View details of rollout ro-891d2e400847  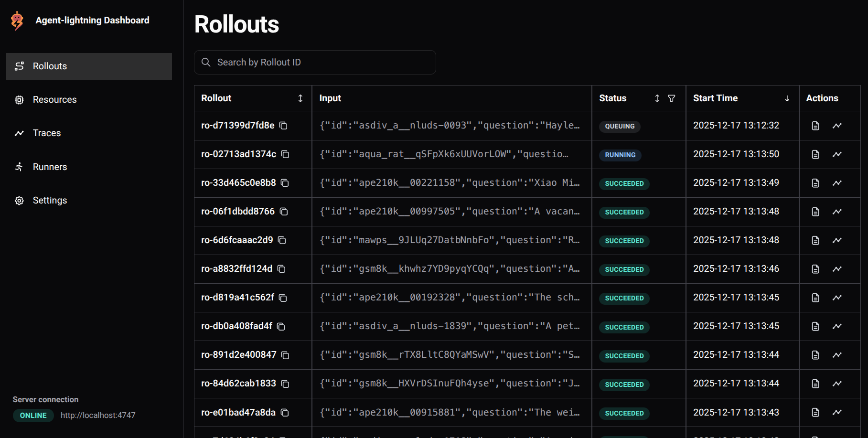[x=815, y=355]
